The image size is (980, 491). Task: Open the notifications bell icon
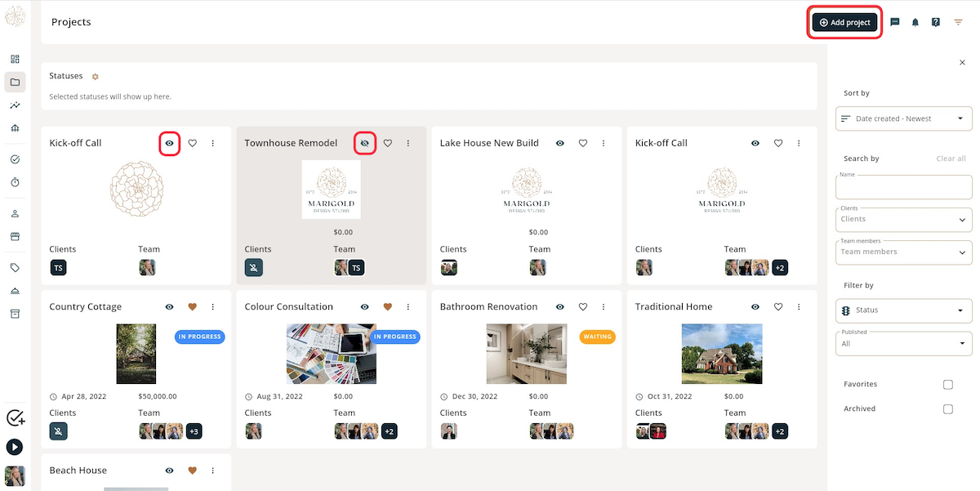[x=915, y=22]
